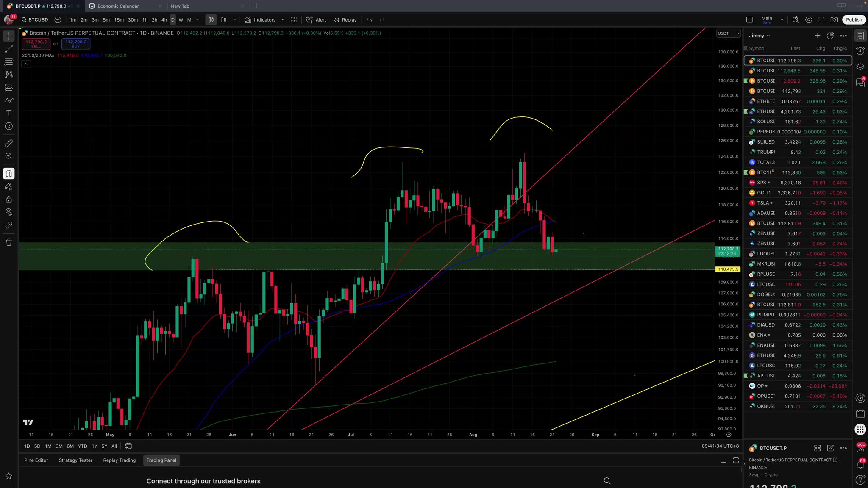Viewport: 868px width, 488px height.
Task: Undo the last chart action
Action: (x=370, y=20)
